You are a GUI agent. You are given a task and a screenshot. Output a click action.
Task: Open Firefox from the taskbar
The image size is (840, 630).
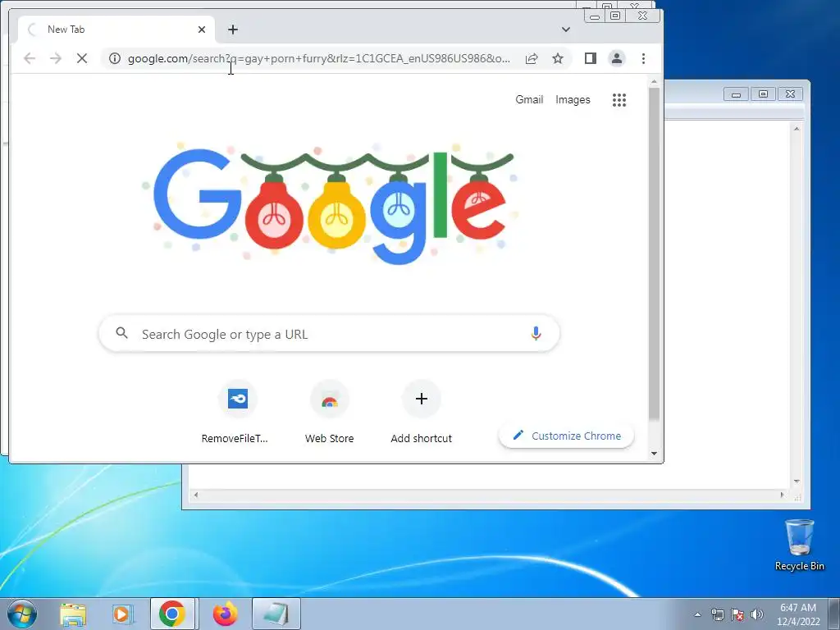click(225, 614)
